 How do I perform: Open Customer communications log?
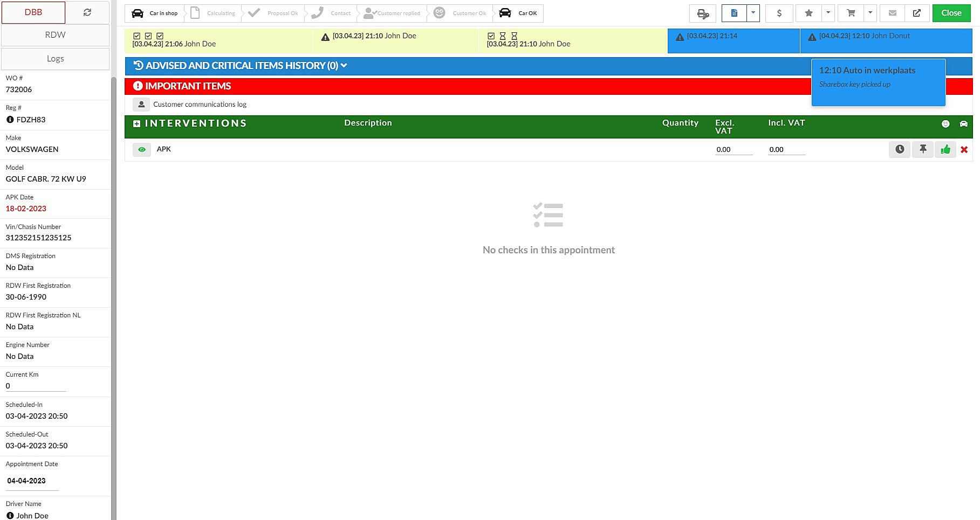pyautogui.click(x=200, y=105)
